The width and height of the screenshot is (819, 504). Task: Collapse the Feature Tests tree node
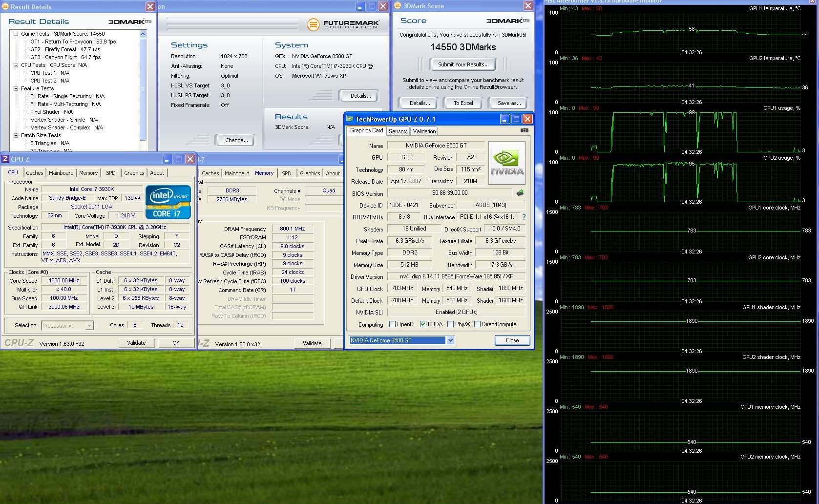pos(16,88)
